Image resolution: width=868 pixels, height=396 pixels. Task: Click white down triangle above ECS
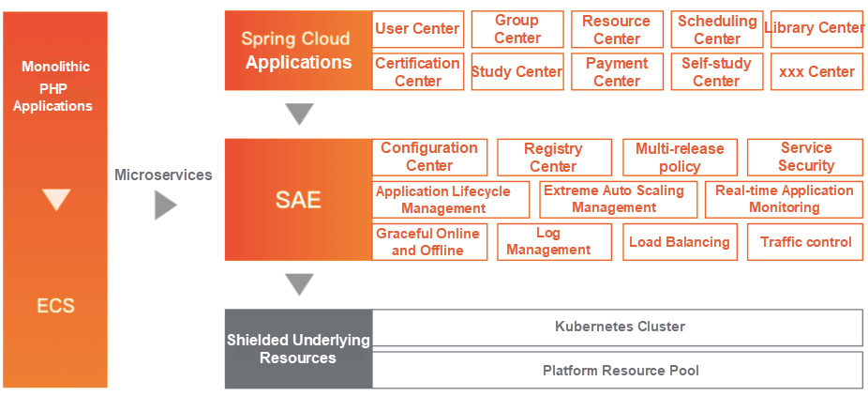(x=56, y=199)
